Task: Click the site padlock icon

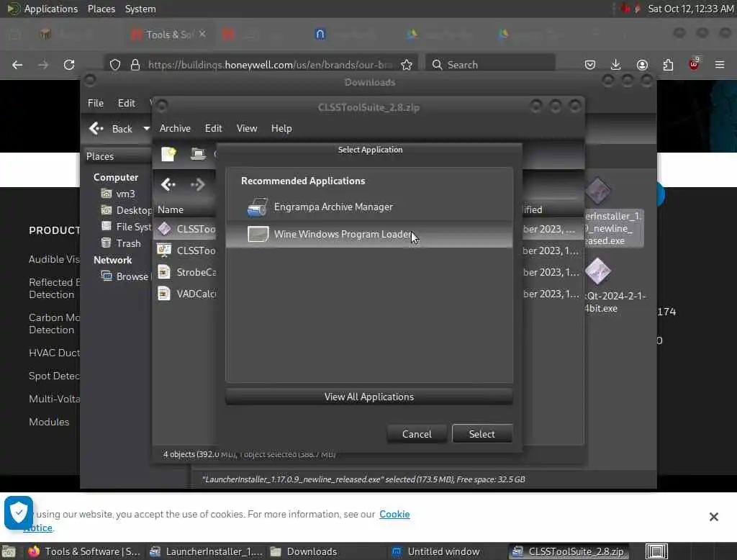Action: pyautogui.click(x=135, y=65)
